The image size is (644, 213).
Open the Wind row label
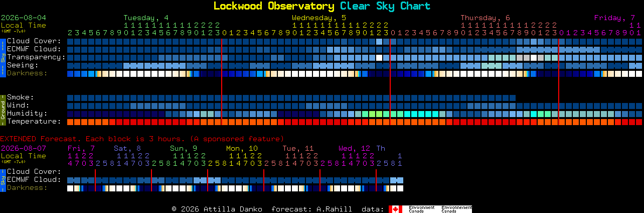pos(18,105)
